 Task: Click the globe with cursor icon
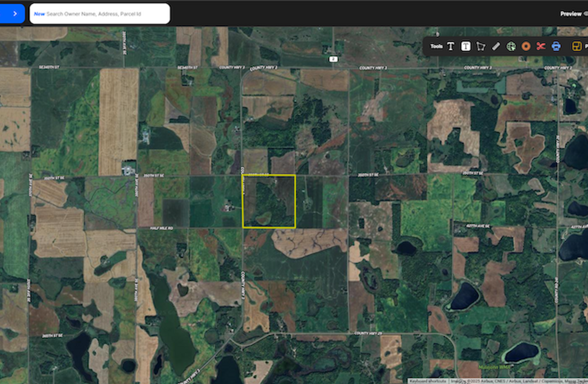point(511,46)
